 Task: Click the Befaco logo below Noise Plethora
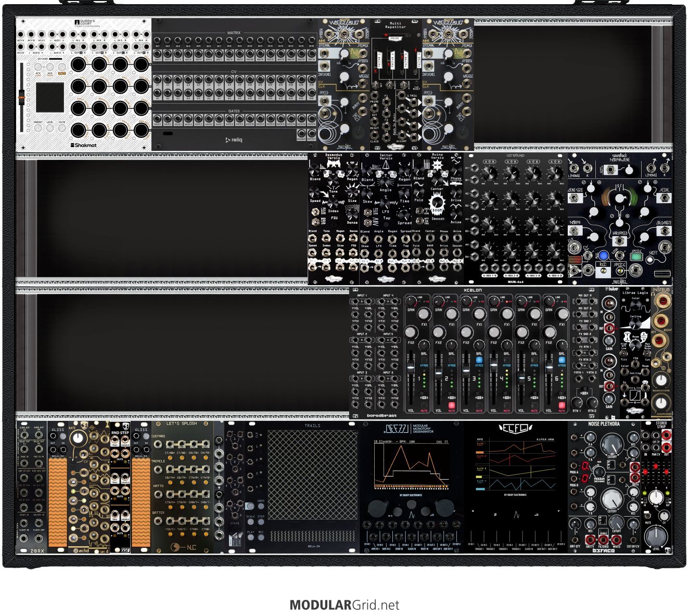(603, 550)
